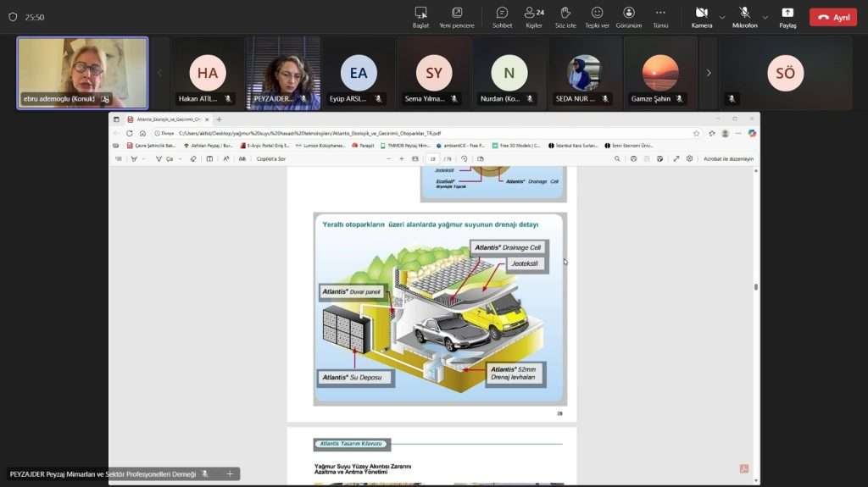Click the PDF page number field

tap(432, 159)
